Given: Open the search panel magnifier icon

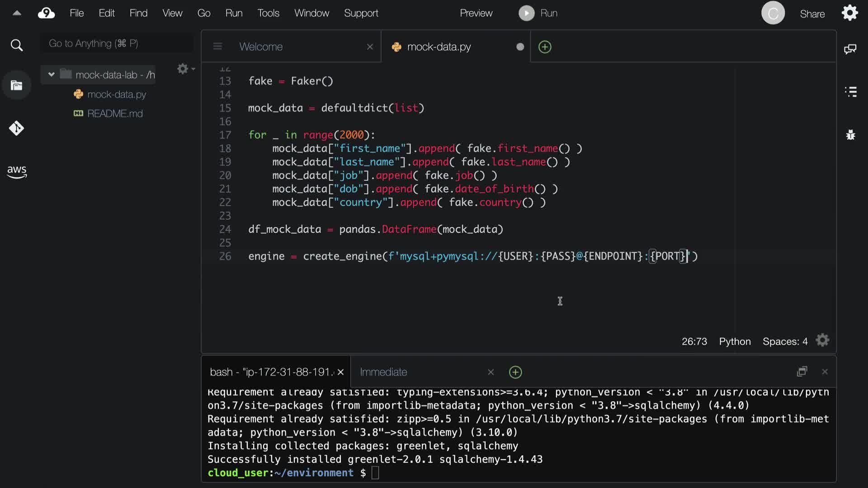Looking at the screenshot, I should 17,45.
